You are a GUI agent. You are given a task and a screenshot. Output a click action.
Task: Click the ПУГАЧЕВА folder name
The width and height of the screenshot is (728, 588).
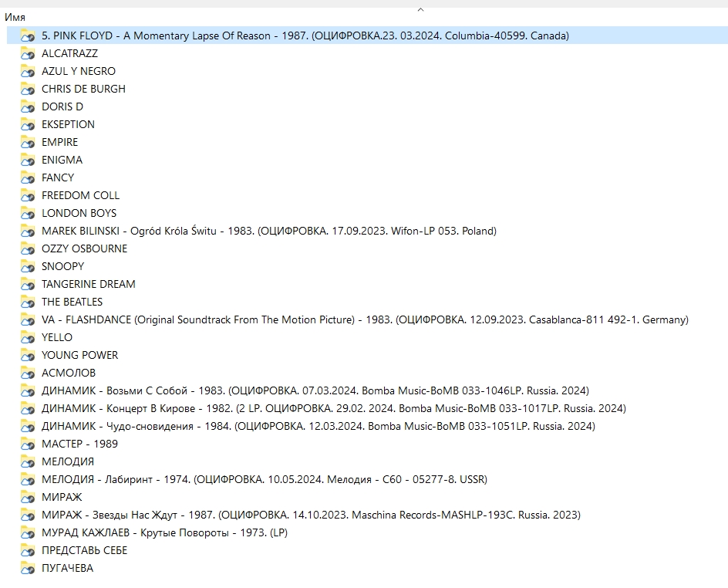pyautogui.click(x=67, y=568)
